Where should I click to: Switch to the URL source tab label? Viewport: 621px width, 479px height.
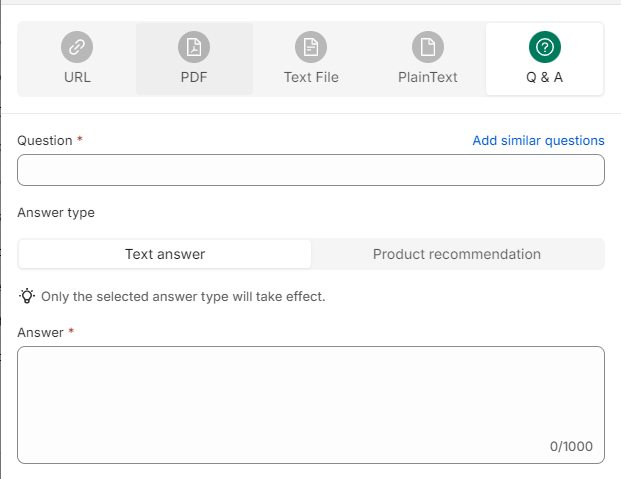(77, 77)
